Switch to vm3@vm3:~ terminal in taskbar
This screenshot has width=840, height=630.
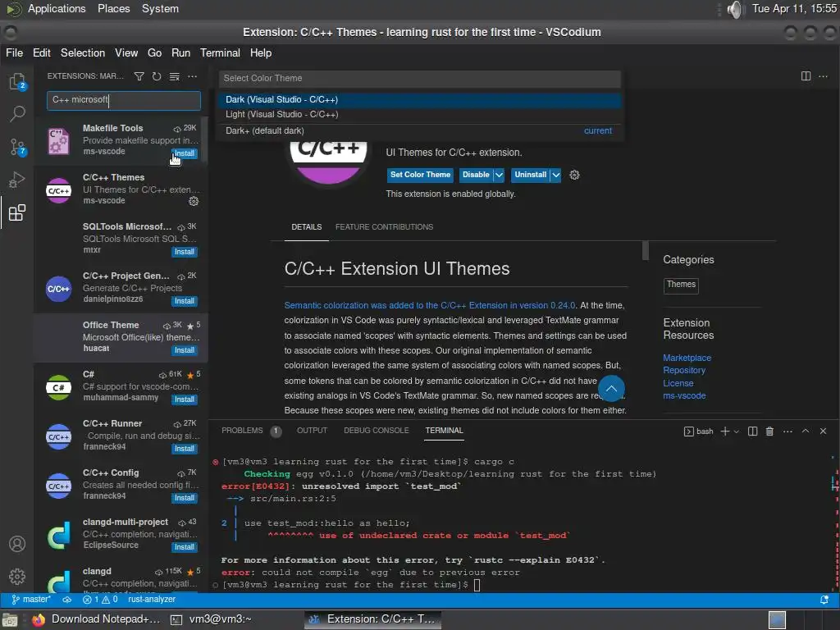pos(211,619)
